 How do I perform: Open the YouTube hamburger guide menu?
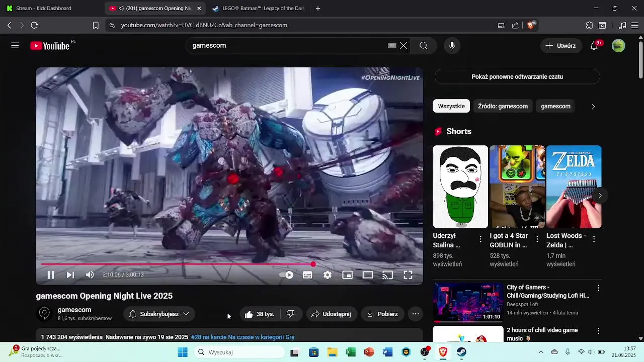click(15, 46)
